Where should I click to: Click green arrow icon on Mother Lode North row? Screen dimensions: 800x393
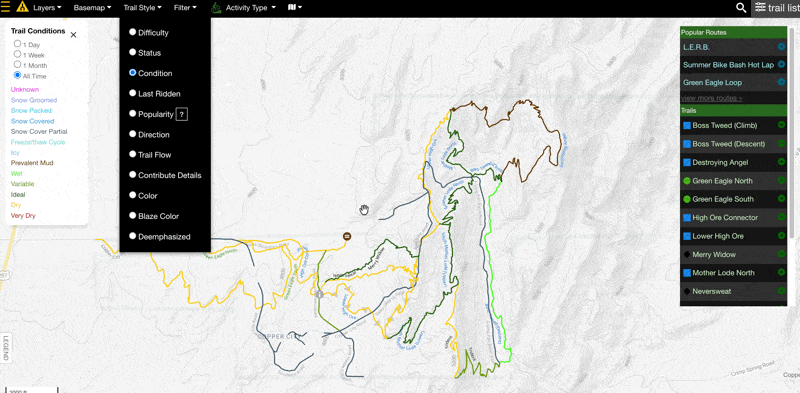[x=781, y=273]
